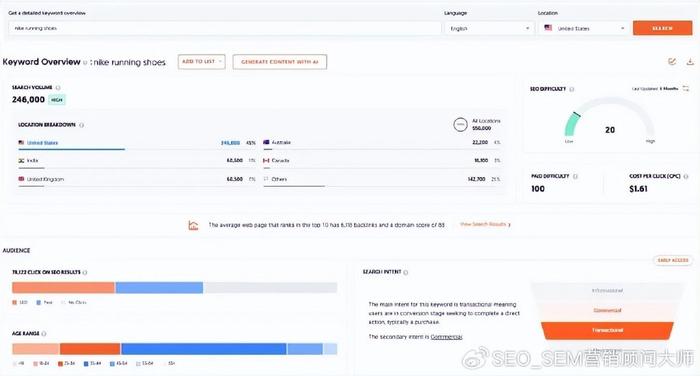
Task: Click the Search Intent info icon
Action: (x=405, y=272)
